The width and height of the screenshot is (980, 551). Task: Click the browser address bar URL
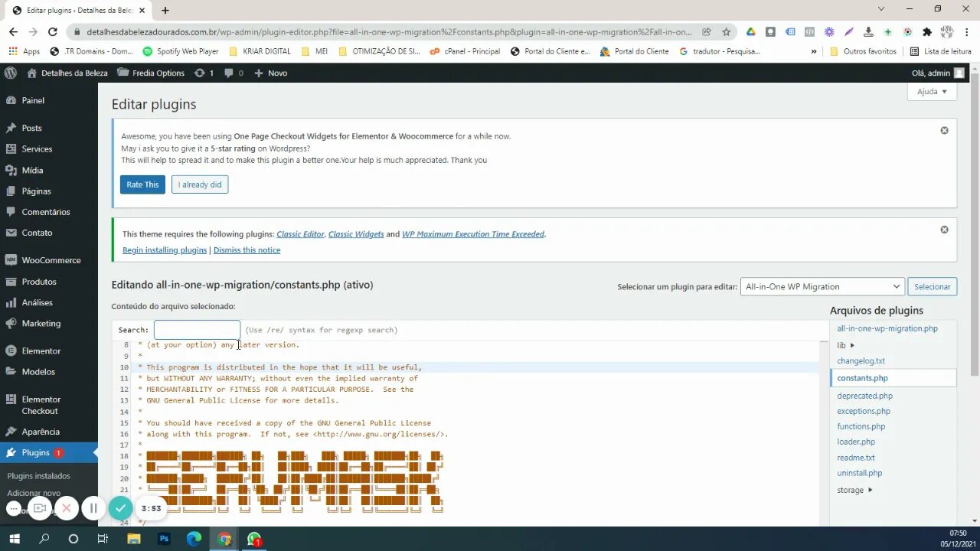point(389,32)
